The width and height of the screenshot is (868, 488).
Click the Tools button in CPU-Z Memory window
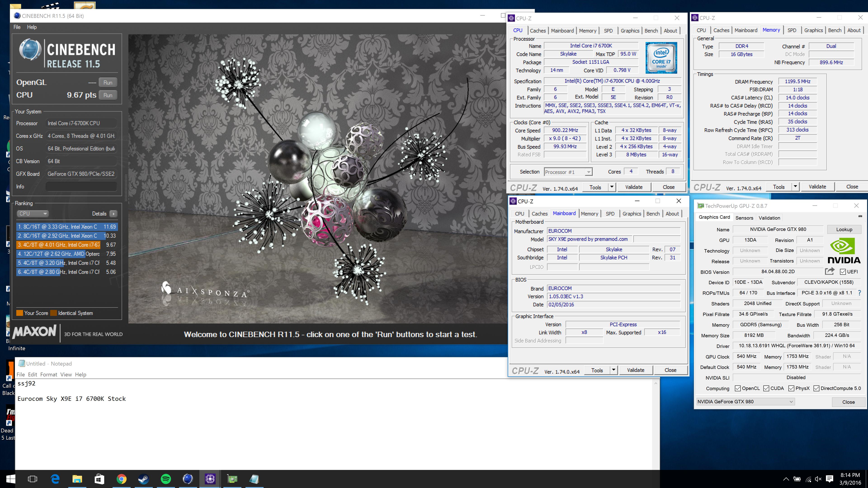click(x=779, y=187)
